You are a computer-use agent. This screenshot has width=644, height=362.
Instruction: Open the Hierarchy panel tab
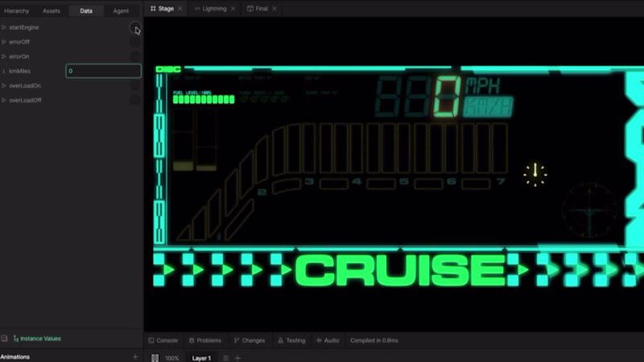[x=17, y=11]
